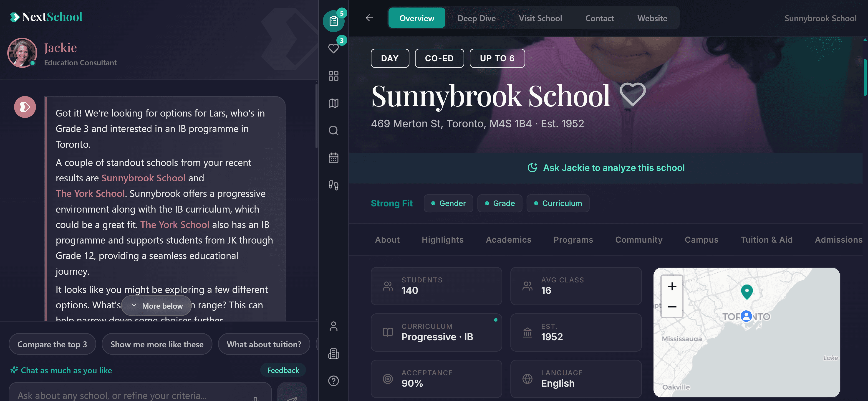This screenshot has width=868, height=401.
Task: Expand the More below chat indicator
Action: [157, 306]
